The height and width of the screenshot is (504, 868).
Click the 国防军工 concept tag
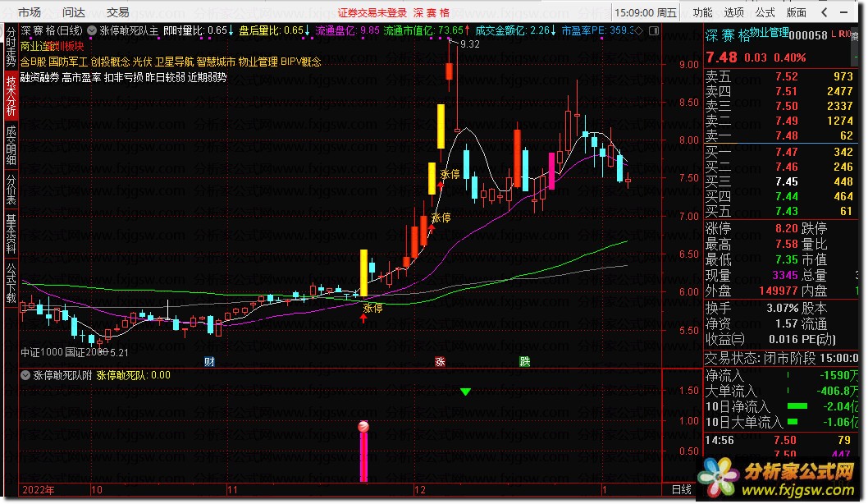(68, 62)
